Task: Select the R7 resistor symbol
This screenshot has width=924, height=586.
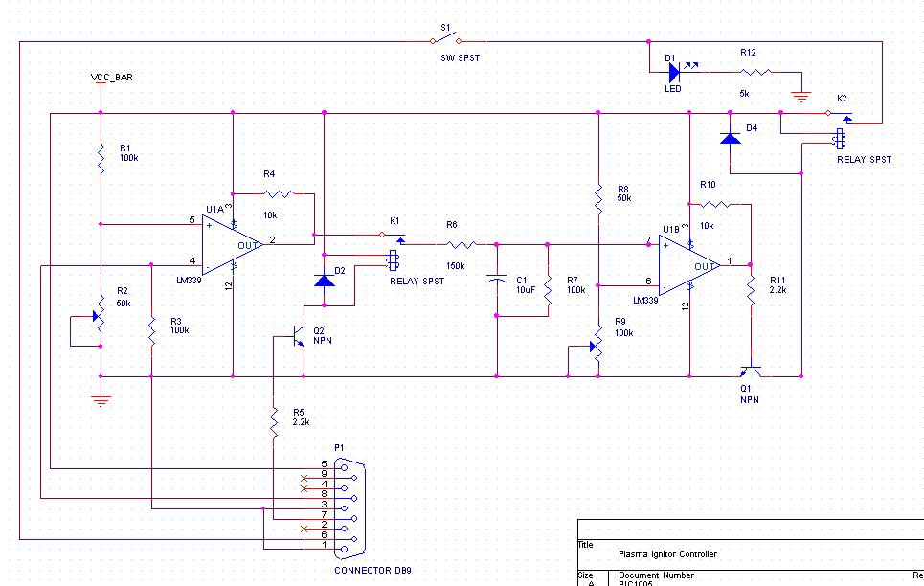Action: [x=548, y=291]
